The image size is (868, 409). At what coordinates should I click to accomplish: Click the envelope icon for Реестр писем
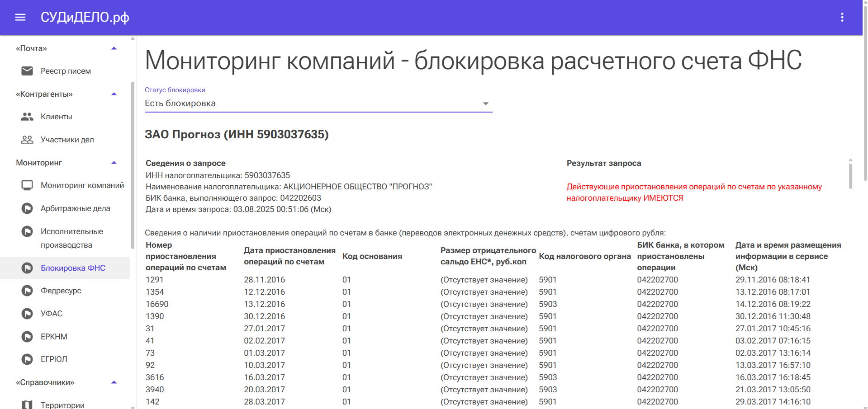(27, 71)
